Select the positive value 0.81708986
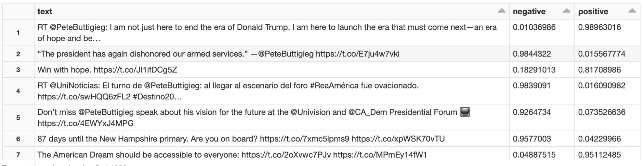This screenshot has height=166, width=644. tap(599, 70)
